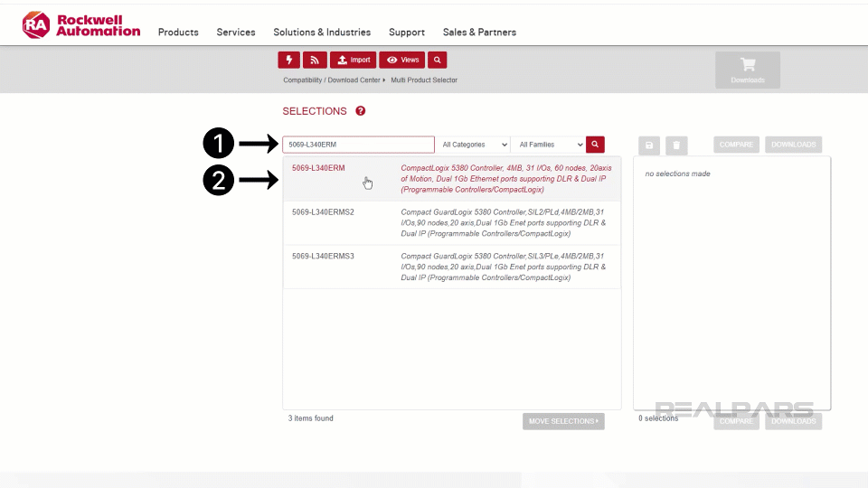The height and width of the screenshot is (488, 868).
Task: Click the '3 items found' text
Action: point(310,418)
